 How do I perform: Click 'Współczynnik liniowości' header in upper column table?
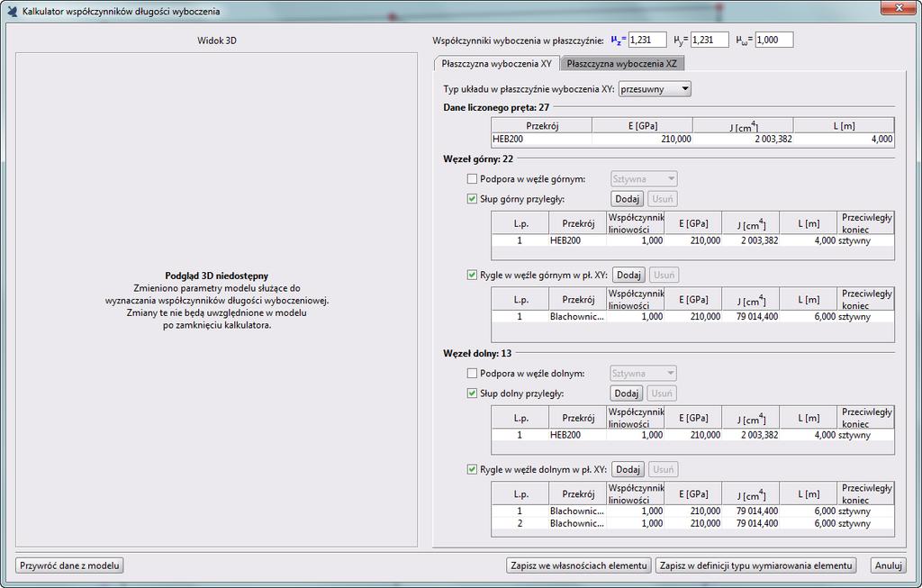(636, 223)
